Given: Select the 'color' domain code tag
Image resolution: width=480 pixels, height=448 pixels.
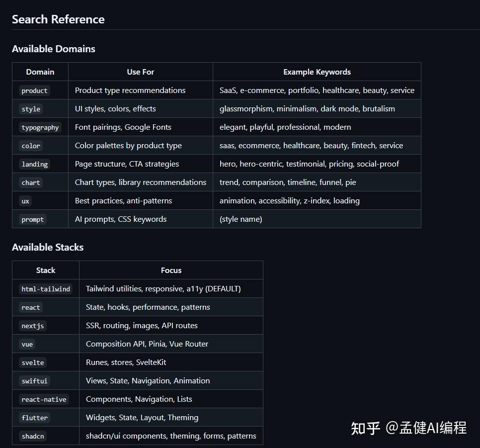Looking at the screenshot, I should click(31, 146).
